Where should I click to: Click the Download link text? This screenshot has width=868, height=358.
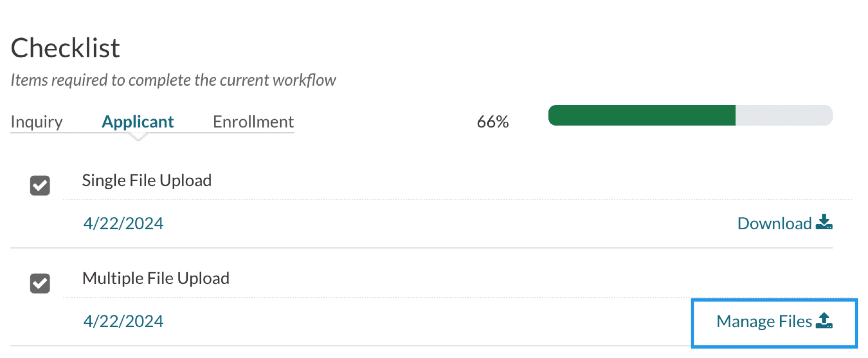(774, 223)
